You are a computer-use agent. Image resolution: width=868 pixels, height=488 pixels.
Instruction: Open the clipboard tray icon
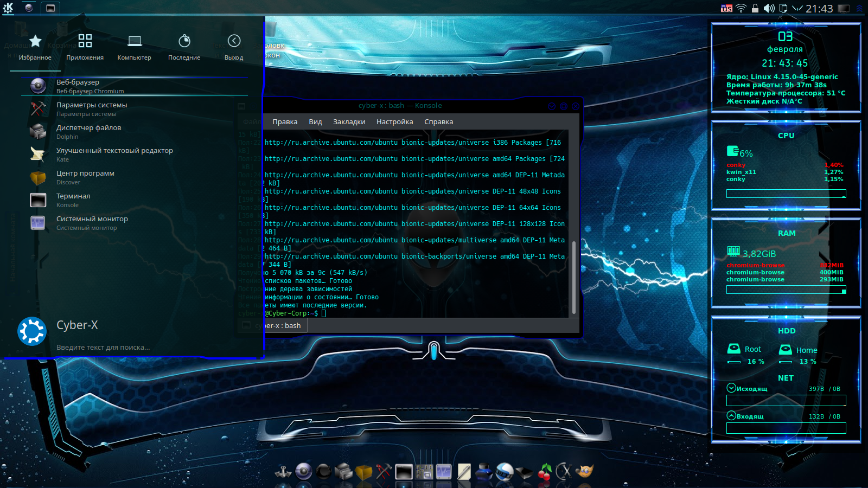point(783,8)
